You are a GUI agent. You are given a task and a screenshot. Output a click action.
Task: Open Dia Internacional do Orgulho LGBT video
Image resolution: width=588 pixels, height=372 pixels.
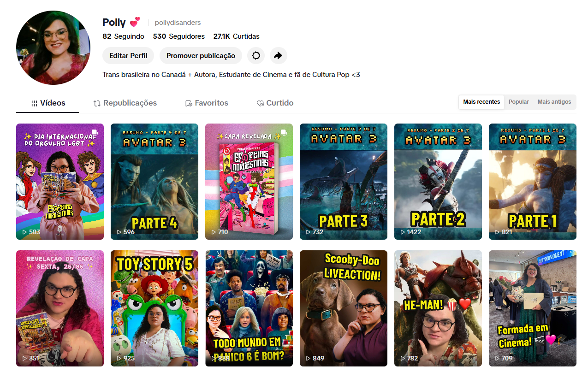[60, 182]
